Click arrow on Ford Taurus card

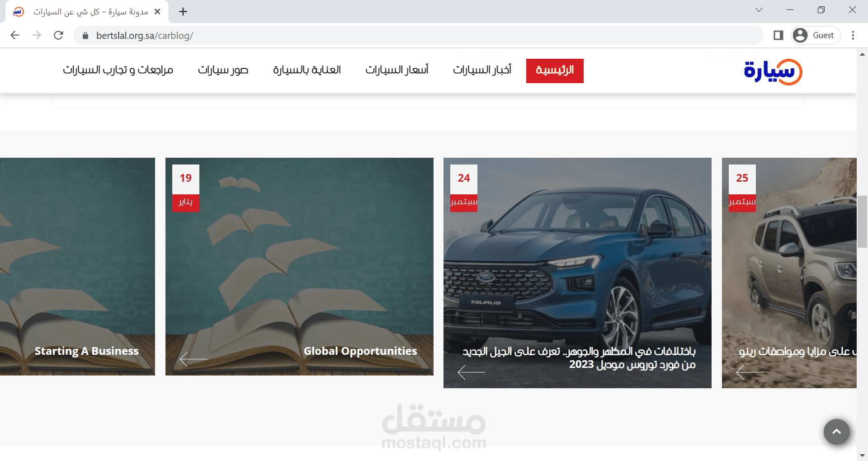(472, 372)
